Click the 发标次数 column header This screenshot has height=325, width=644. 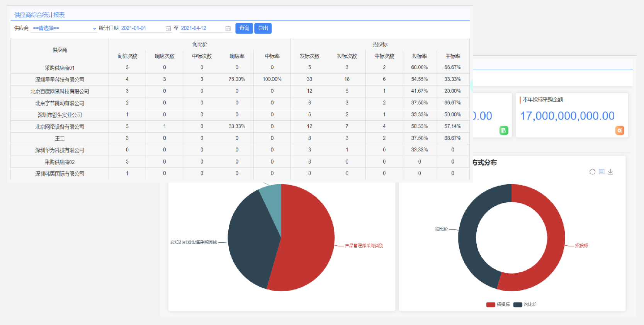pyautogui.click(x=309, y=56)
